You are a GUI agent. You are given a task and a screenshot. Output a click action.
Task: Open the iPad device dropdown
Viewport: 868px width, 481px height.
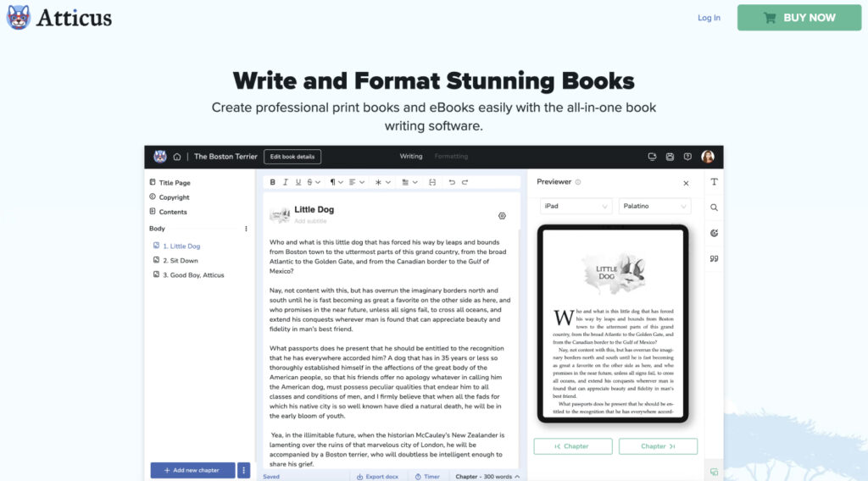(x=576, y=207)
